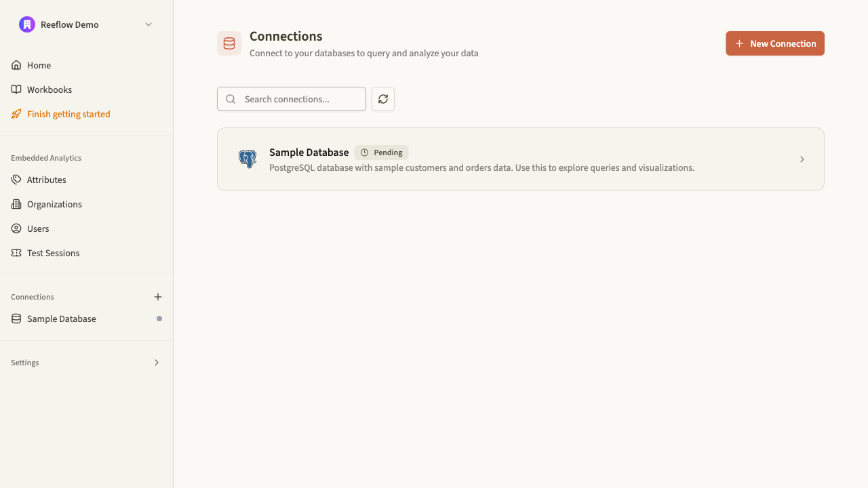Click the New Connection button

point(774,43)
